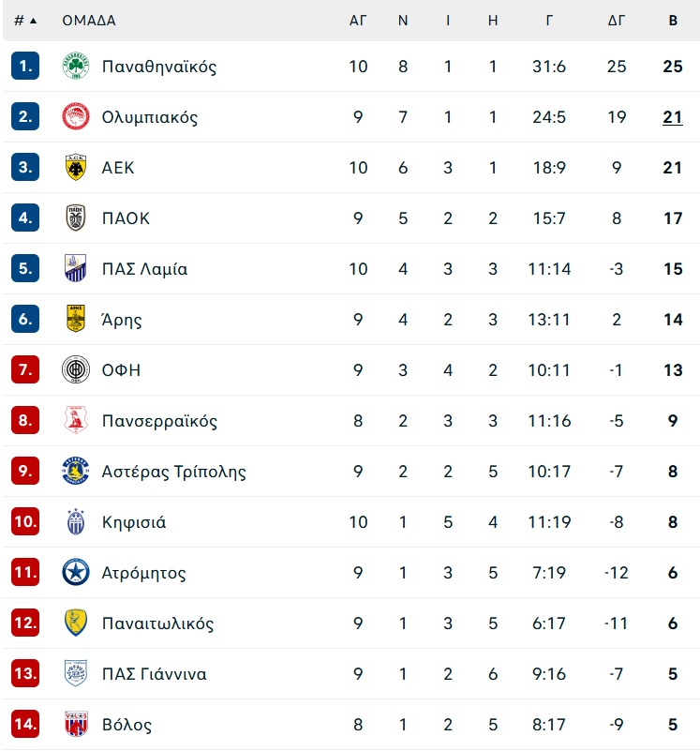Click the ΟΦΗ circular black logo
The image size is (700, 751).
pos(76,369)
